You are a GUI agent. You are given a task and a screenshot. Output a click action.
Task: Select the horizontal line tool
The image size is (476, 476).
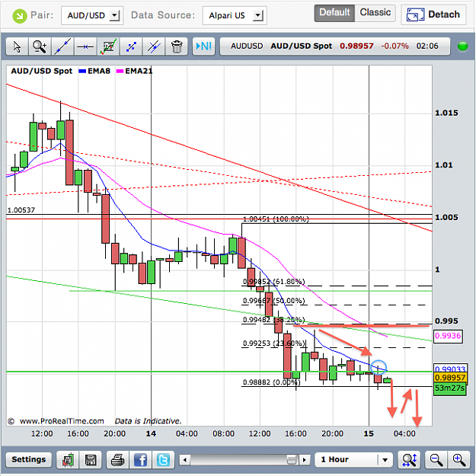[x=85, y=46]
